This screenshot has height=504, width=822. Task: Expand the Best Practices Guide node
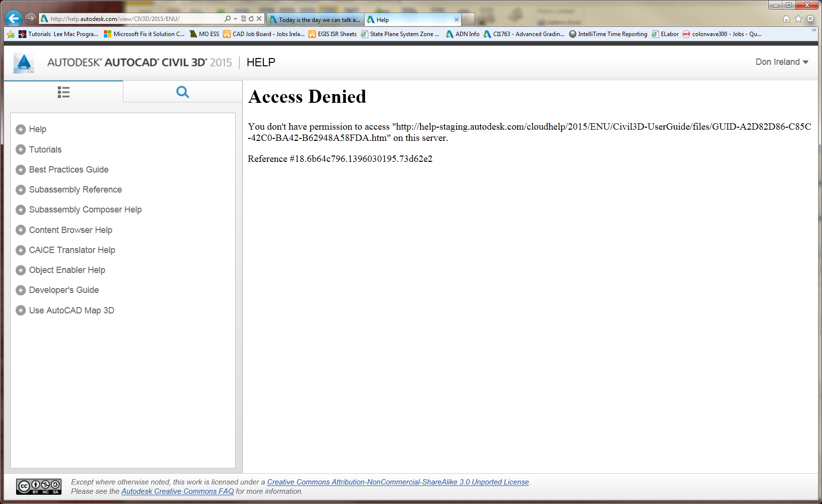tap(20, 170)
